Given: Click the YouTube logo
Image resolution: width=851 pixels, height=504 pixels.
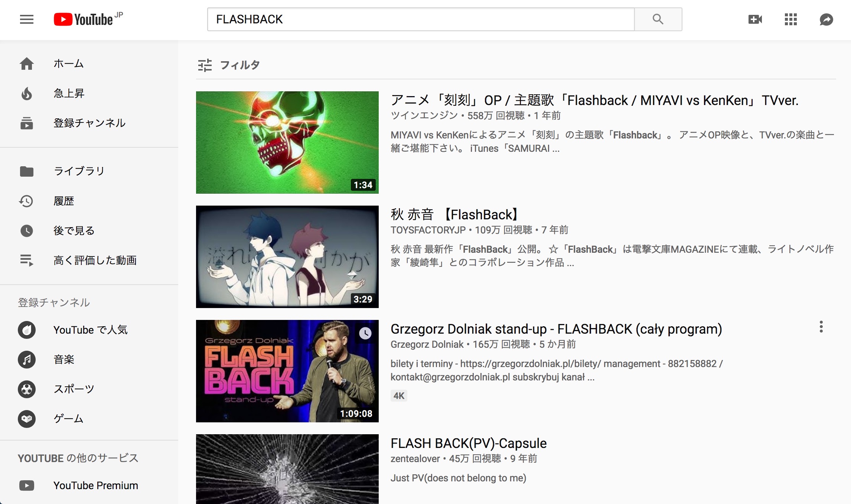Looking at the screenshot, I should coord(88,19).
